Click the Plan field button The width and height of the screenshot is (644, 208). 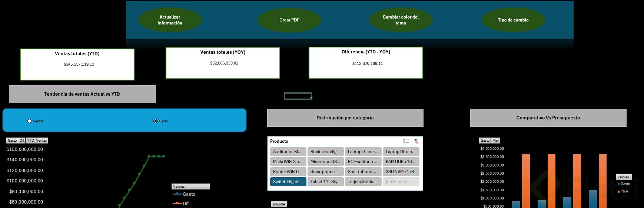coord(496,141)
